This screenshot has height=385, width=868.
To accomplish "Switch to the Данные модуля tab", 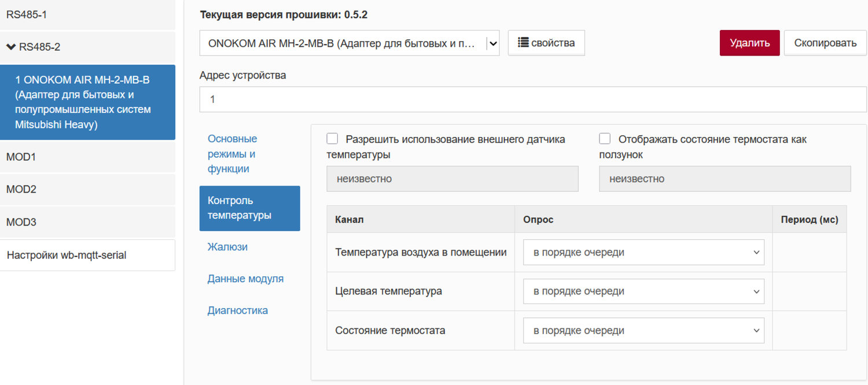I will (249, 279).
